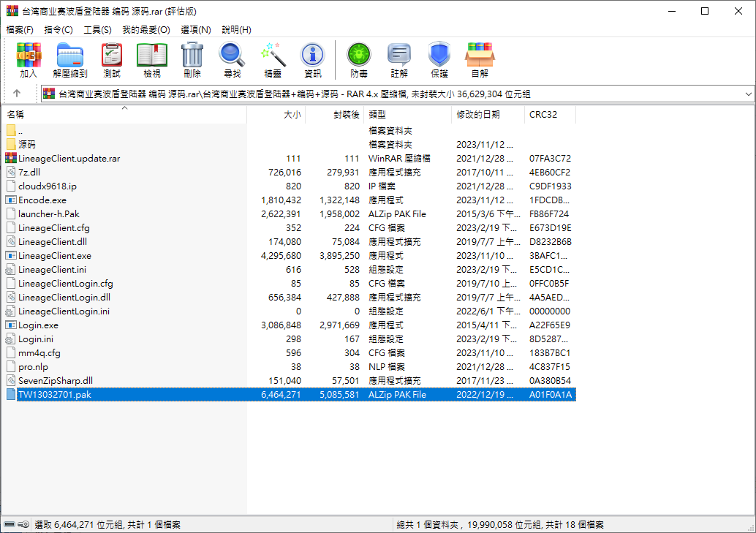Click the packed size 1,958,002
The image size is (756, 533).
[339, 213]
